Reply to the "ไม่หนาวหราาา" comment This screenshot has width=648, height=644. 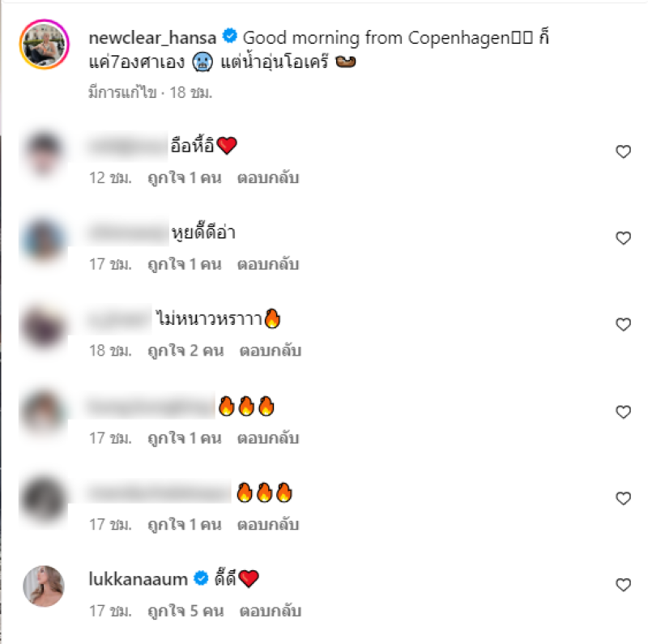271,351
